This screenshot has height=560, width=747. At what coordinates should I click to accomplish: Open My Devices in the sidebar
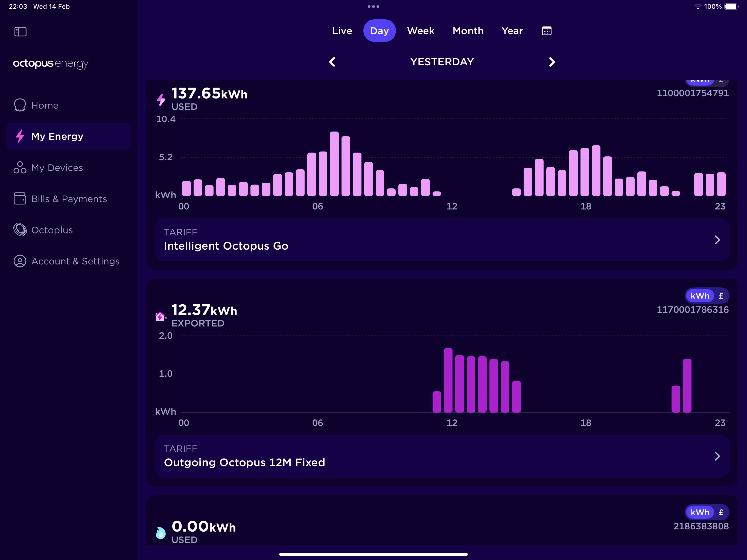click(69, 168)
